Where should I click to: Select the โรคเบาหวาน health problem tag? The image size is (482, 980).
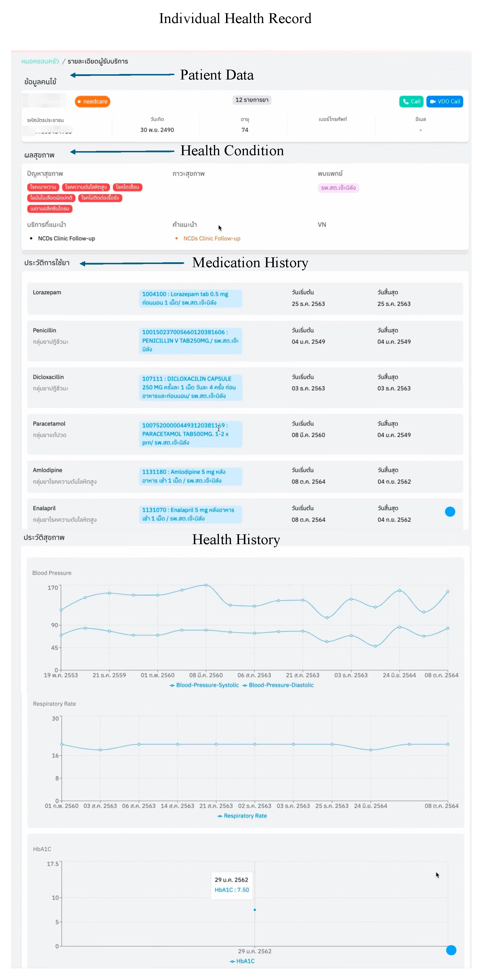pyautogui.click(x=43, y=187)
